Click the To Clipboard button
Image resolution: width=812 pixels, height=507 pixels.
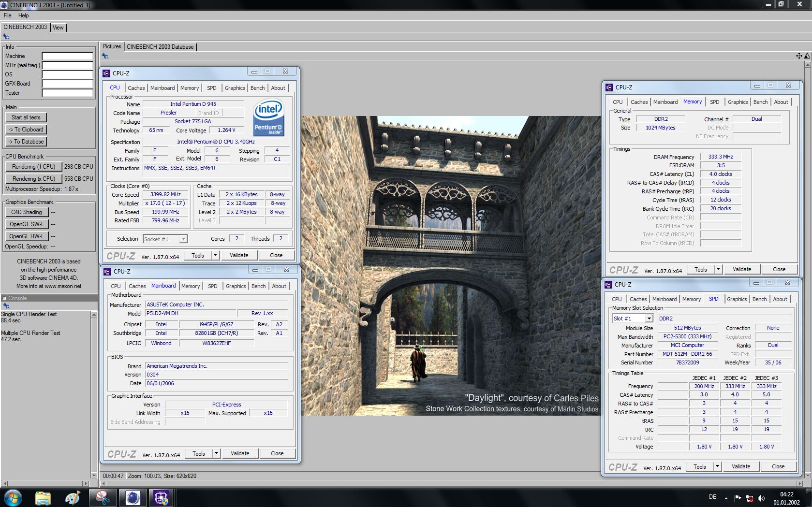coord(26,130)
